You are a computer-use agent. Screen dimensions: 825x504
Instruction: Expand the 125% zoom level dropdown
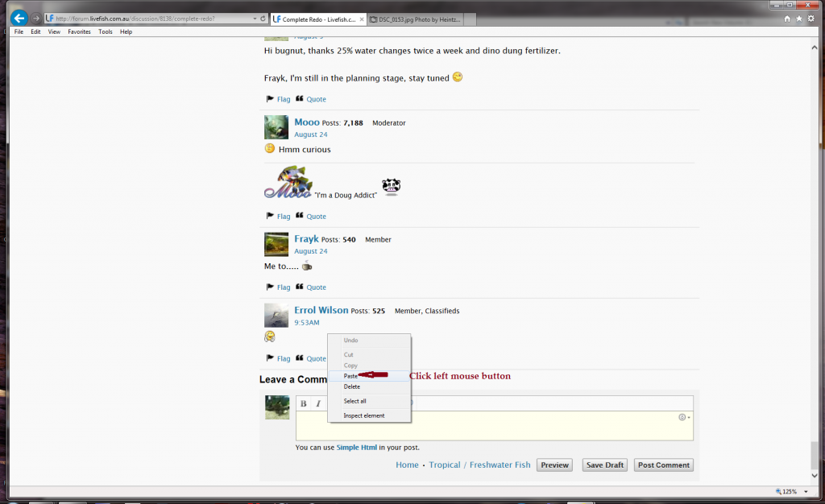pos(806,491)
